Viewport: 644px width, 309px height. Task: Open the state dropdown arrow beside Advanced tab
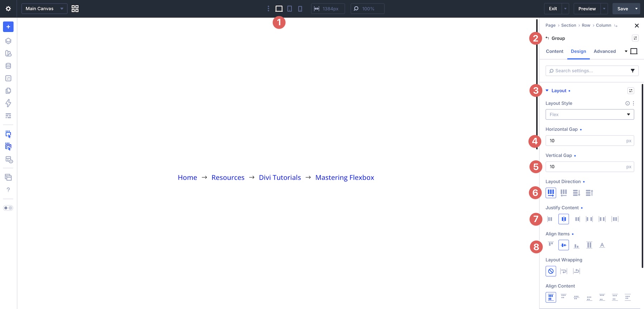tap(626, 51)
